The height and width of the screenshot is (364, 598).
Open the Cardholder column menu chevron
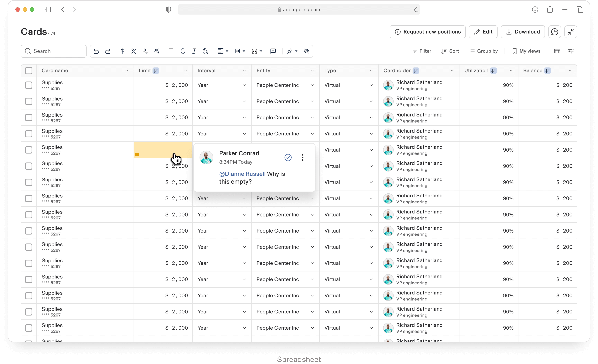click(452, 71)
